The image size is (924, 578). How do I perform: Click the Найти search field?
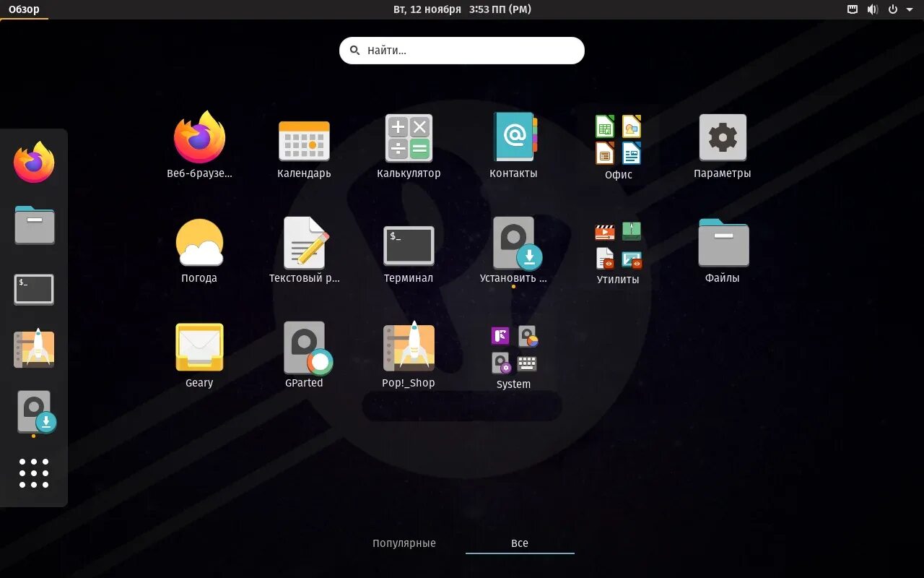(x=462, y=51)
